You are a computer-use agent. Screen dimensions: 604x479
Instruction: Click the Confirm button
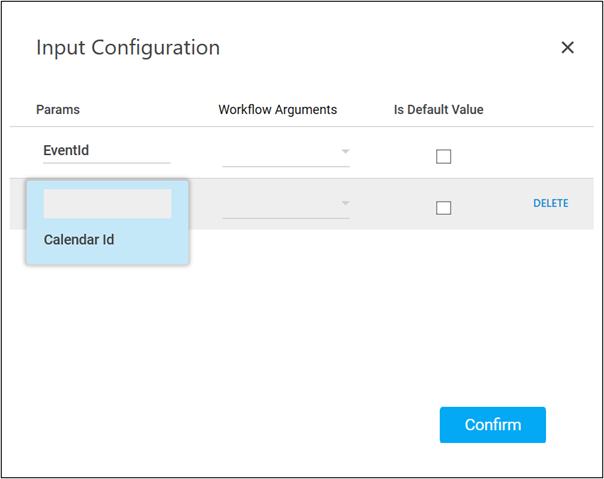492,425
